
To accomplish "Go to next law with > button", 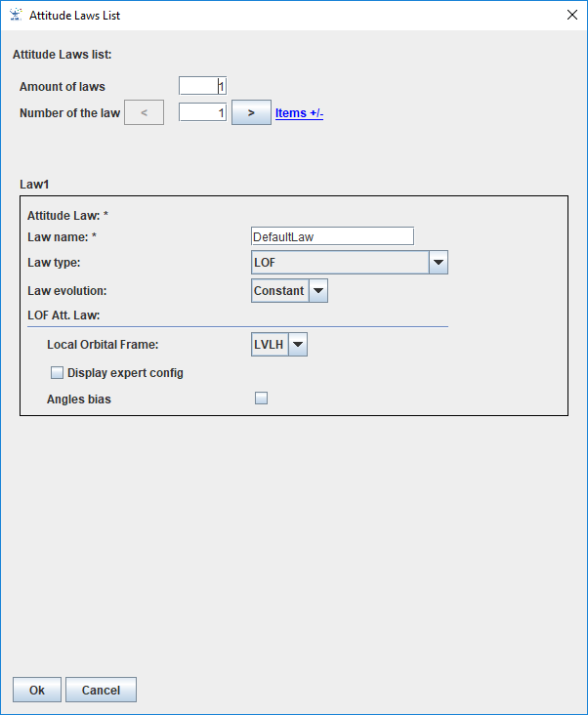I will [x=251, y=113].
